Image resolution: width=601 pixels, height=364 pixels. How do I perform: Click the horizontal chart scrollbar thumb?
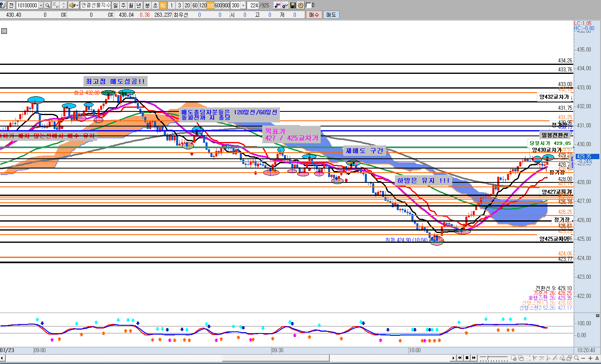(276, 358)
